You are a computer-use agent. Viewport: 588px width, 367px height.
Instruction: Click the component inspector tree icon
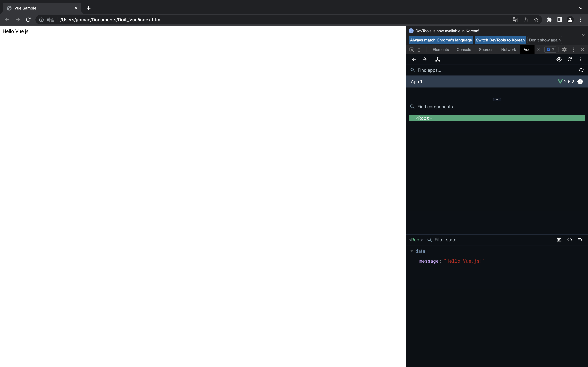tap(438, 59)
